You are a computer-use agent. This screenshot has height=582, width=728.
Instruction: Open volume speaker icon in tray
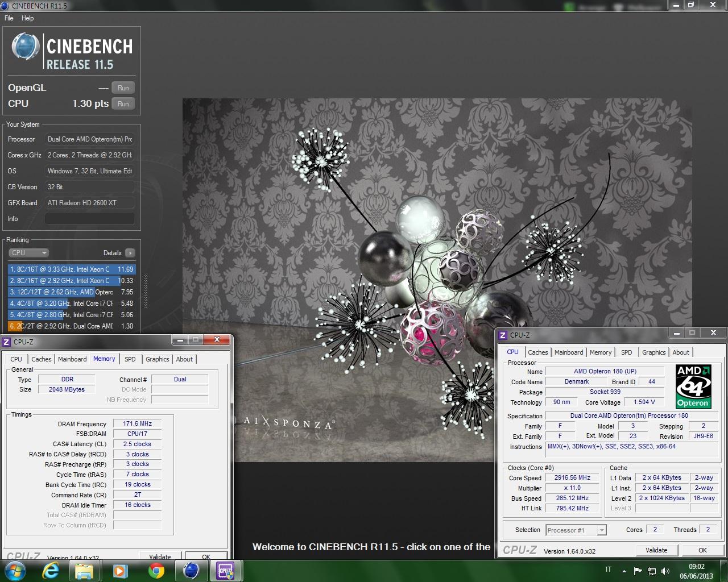coord(665,571)
